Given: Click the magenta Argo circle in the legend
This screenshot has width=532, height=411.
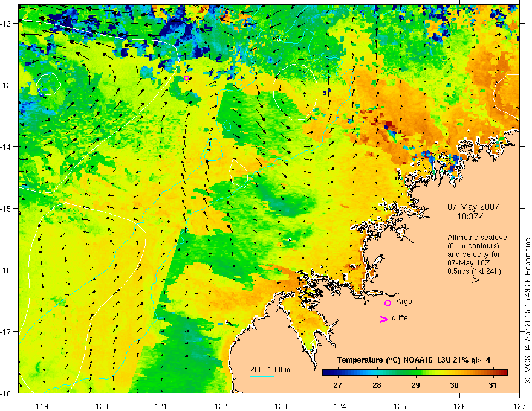Looking at the screenshot, I should pos(388,303).
